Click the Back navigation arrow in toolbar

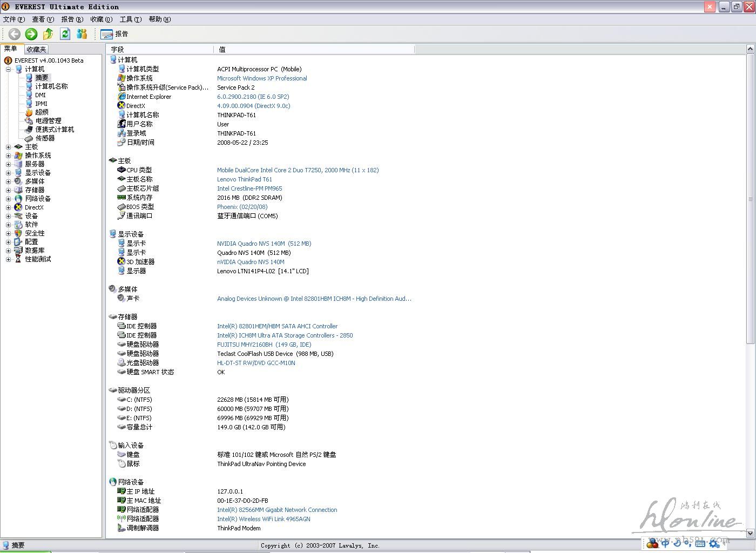coord(15,34)
